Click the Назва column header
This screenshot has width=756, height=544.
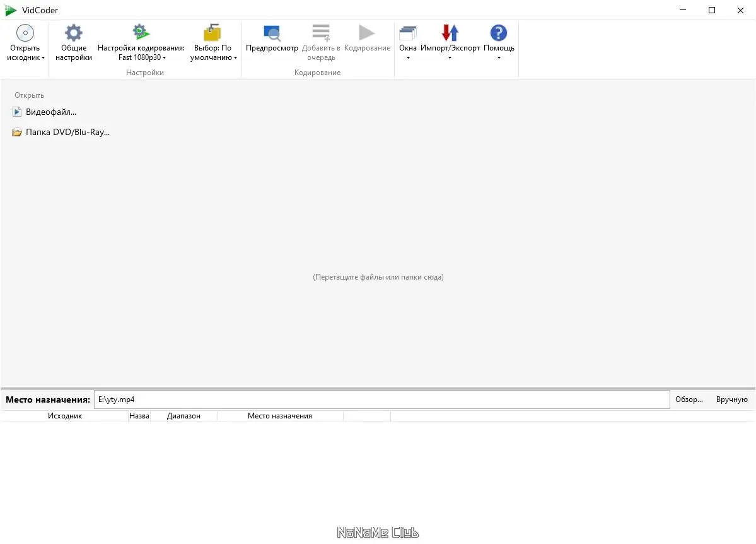[139, 416]
